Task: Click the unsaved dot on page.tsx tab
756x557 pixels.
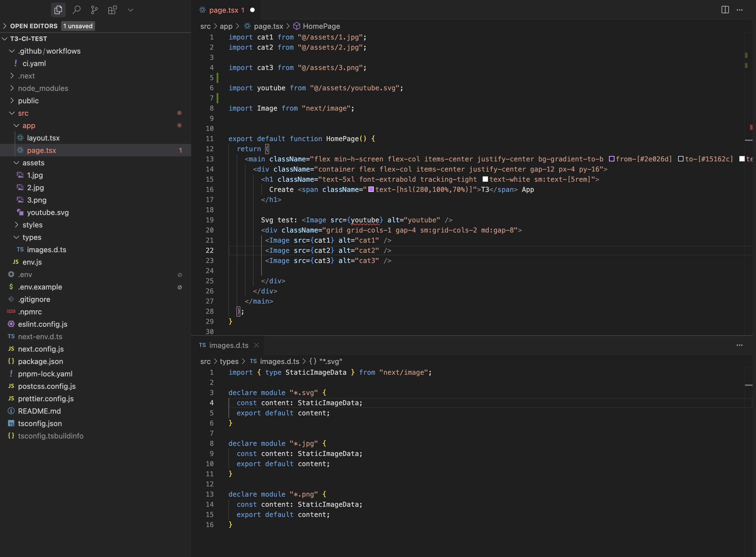Action: [x=252, y=10]
